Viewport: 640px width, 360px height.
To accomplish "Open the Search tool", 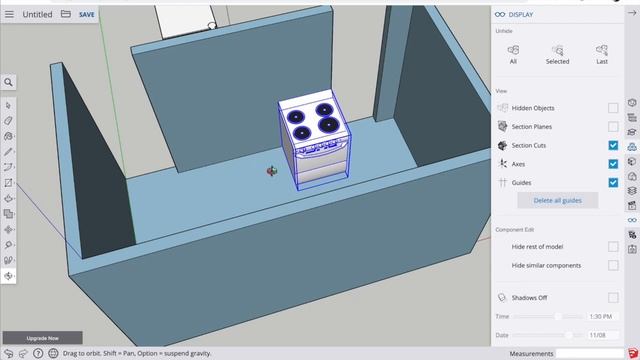I will click(x=9, y=82).
